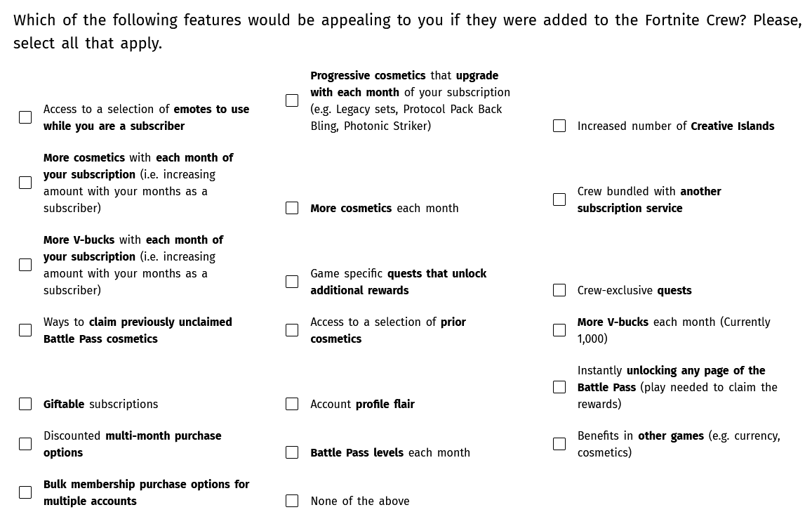Tick Bulk membership purchase for multiple accounts
This screenshot has height=531, width=812.
point(25,492)
